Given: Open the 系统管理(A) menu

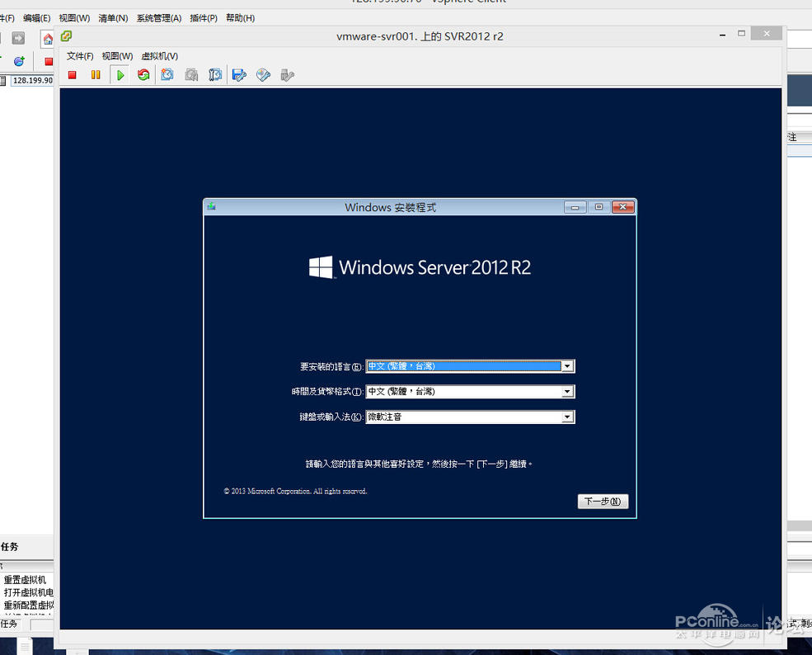Looking at the screenshot, I should 159,18.
